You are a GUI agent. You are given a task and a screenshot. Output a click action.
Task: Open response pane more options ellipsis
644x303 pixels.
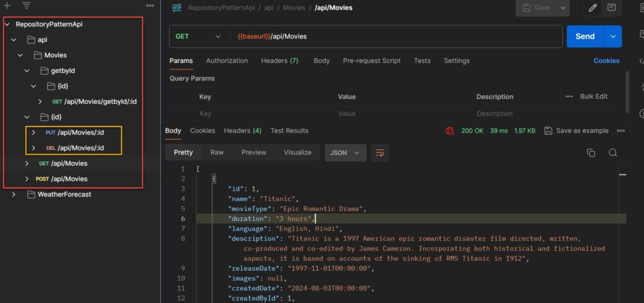[x=621, y=131]
